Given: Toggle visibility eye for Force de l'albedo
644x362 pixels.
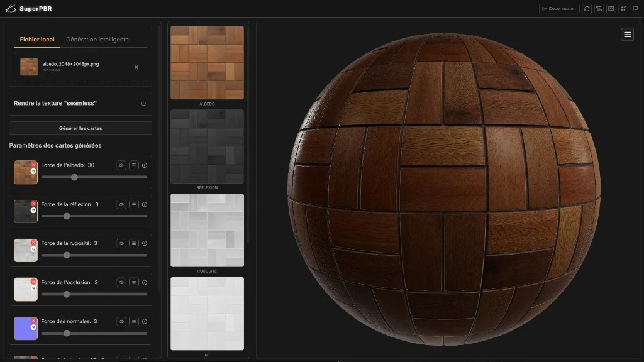Looking at the screenshot, I should point(121,165).
